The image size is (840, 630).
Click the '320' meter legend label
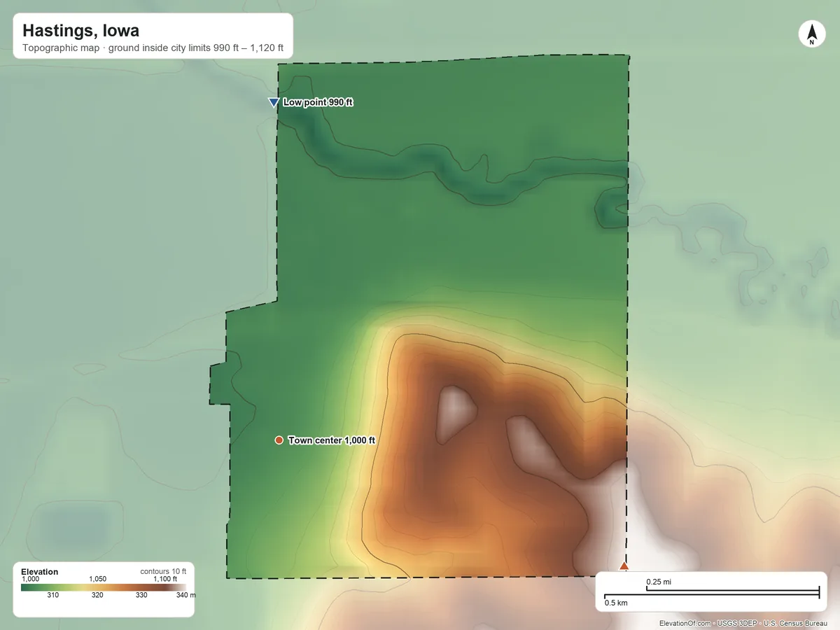point(97,596)
